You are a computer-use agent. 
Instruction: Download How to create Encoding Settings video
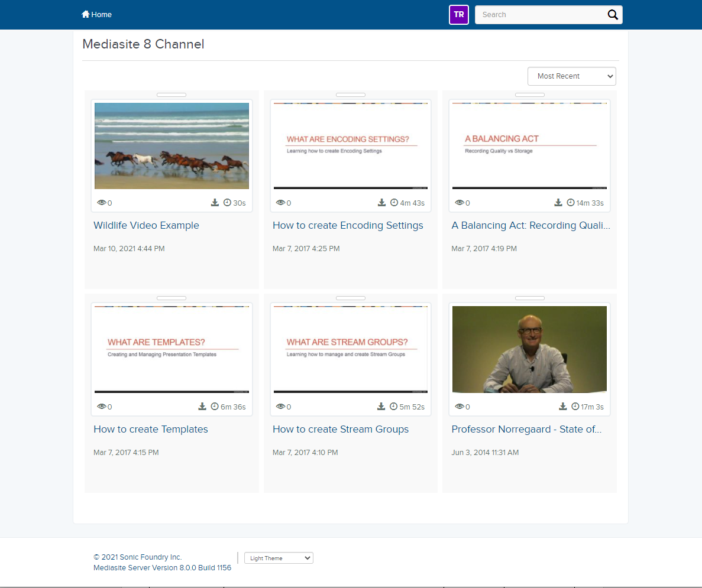(381, 203)
